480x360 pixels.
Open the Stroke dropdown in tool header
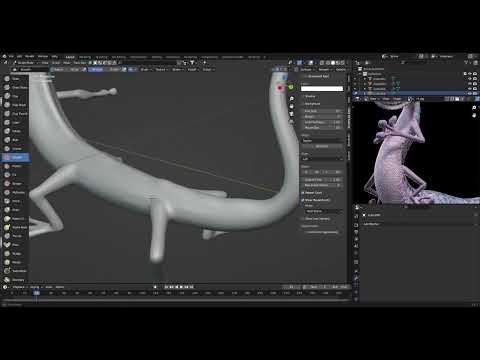177,69
